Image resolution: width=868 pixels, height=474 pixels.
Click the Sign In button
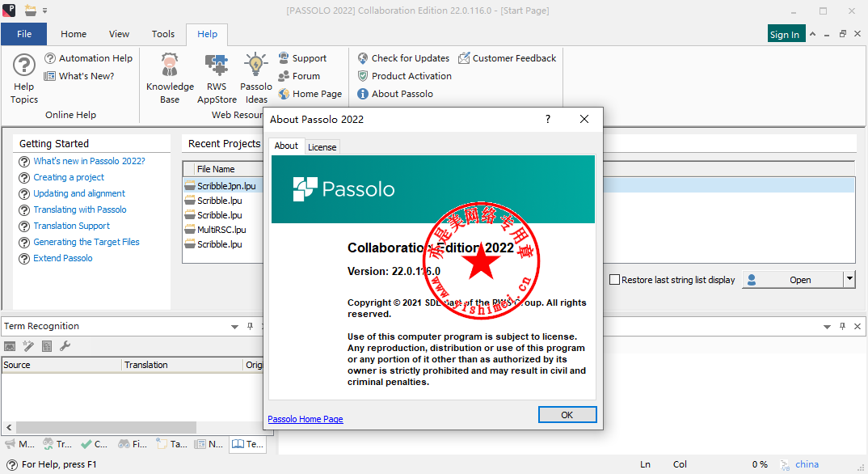coord(785,34)
